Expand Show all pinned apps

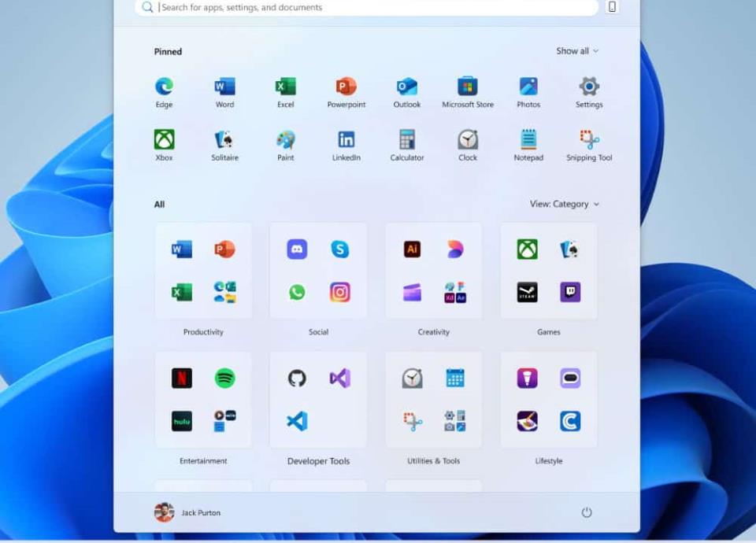577,51
